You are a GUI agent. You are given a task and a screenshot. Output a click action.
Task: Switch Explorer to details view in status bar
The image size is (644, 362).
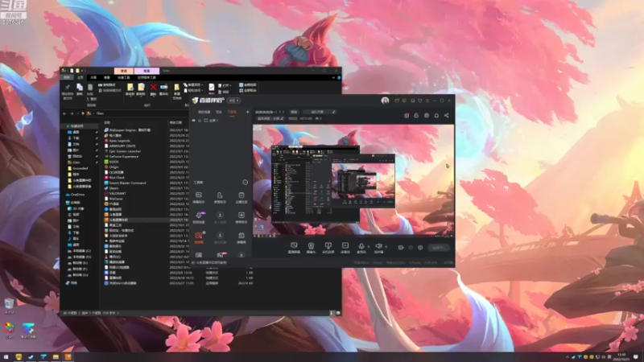click(x=332, y=313)
